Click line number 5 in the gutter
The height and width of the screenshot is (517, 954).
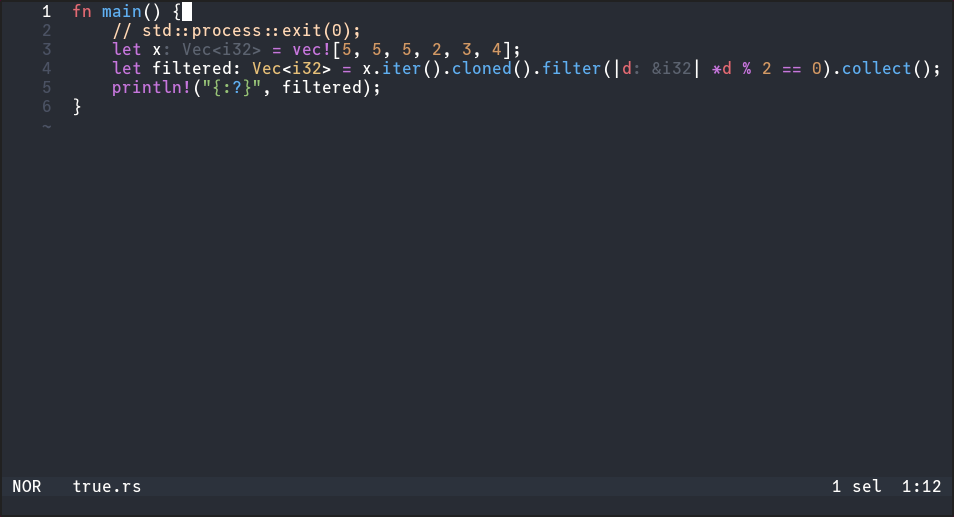pyautogui.click(x=46, y=87)
